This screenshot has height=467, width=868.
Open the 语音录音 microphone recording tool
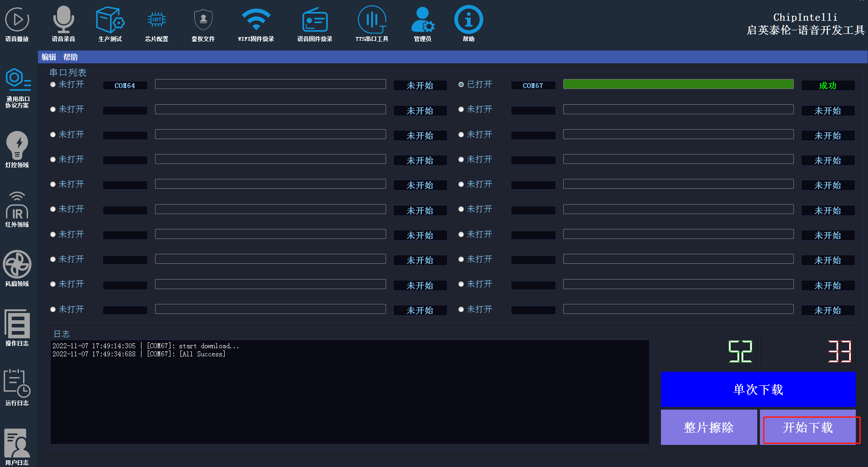(63, 24)
